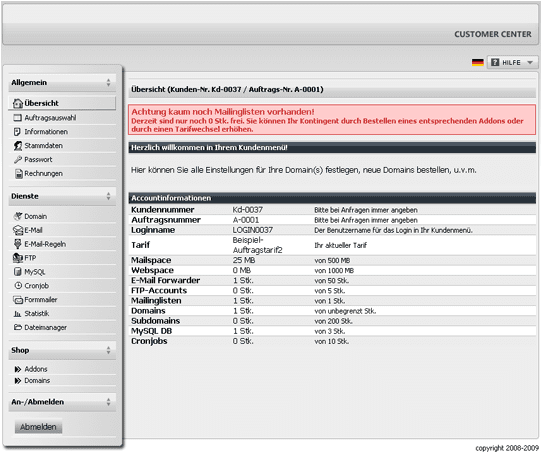542x454 pixels.
Task: Click the tariff value Beispiel-Auftragstarif2
Action: 257,245
